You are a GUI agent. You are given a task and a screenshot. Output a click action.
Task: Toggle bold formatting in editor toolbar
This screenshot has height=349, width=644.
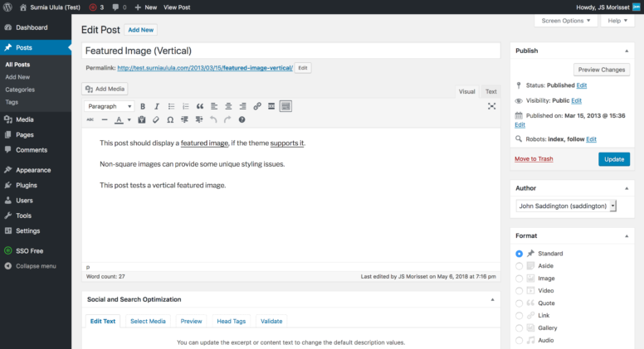tap(143, 106)
